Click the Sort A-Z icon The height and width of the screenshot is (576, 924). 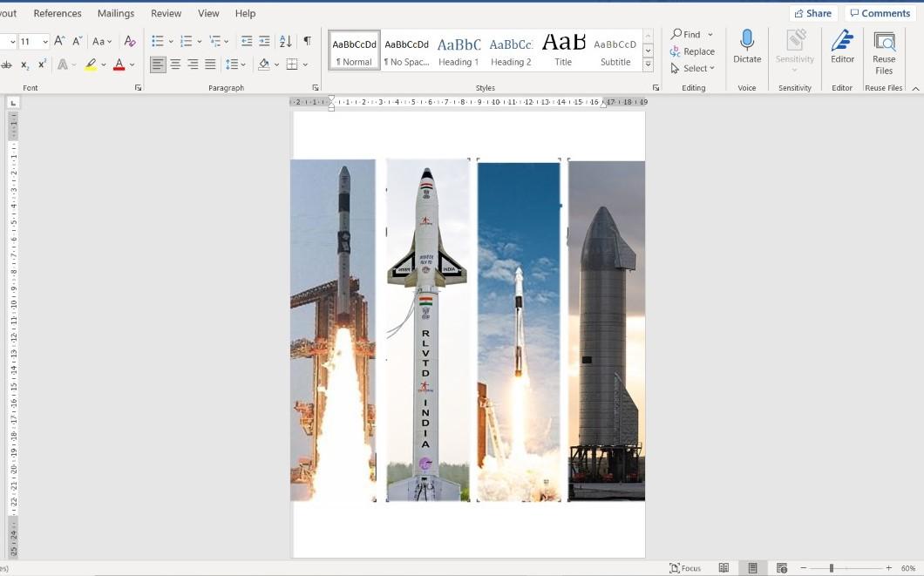coord(285,41)
